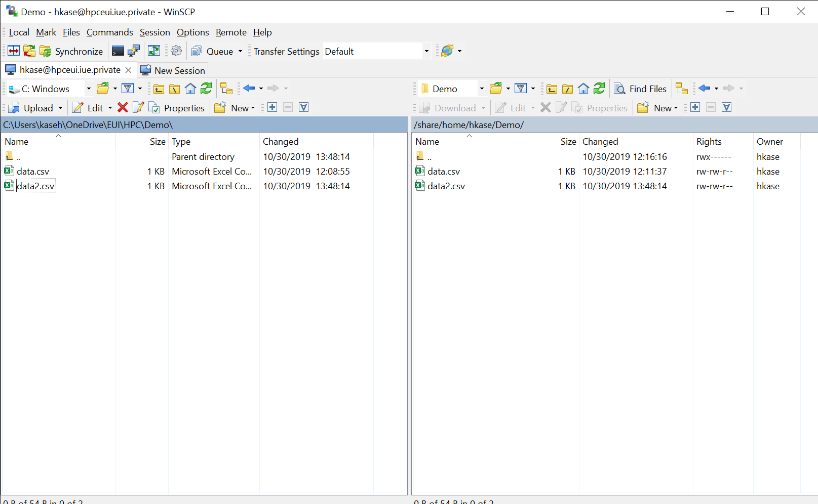Image resolution: width=818 pixels, height=504 pixels.
Task: Open the terminal console icon
Action: click(118, 51)
